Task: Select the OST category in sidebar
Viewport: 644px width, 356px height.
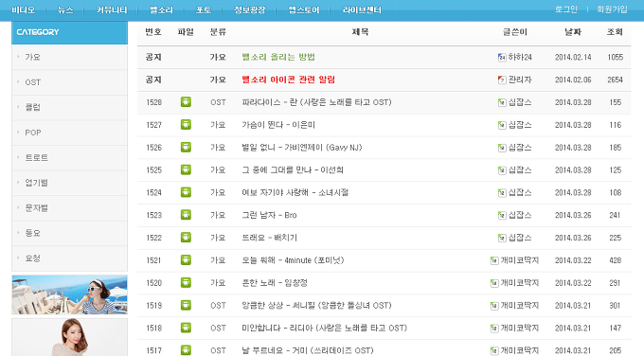Action: (33, 82)
